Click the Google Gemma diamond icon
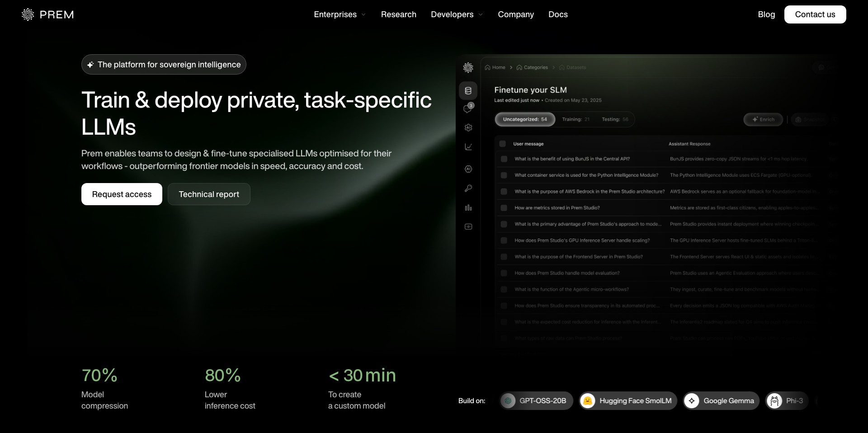The image size is (868, 433). click(x=692, y=400)
